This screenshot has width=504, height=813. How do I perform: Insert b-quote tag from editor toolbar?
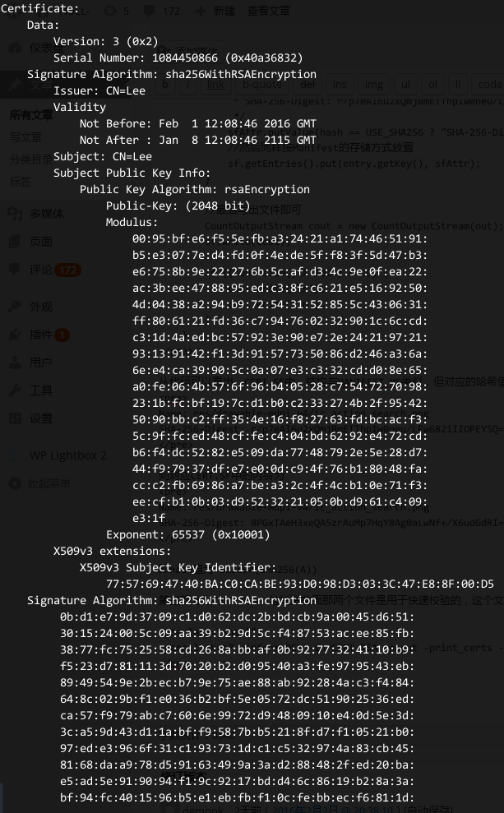coord(262,84)
